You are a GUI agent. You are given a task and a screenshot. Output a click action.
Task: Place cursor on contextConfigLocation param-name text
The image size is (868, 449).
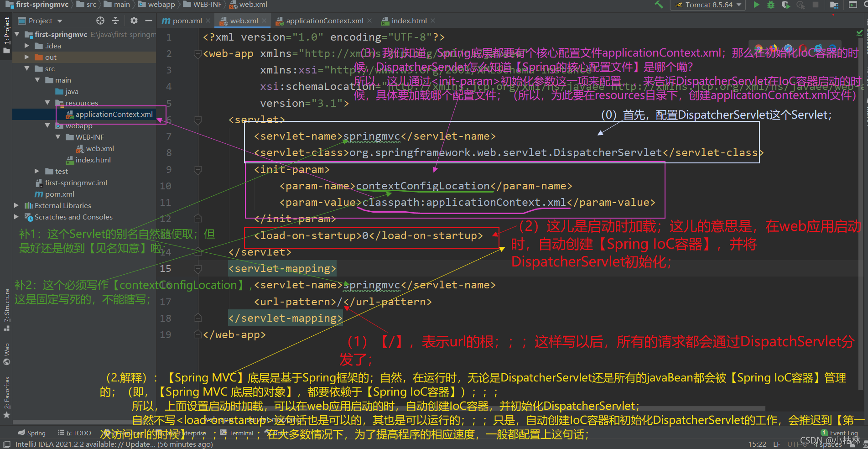tap(423, 186)
